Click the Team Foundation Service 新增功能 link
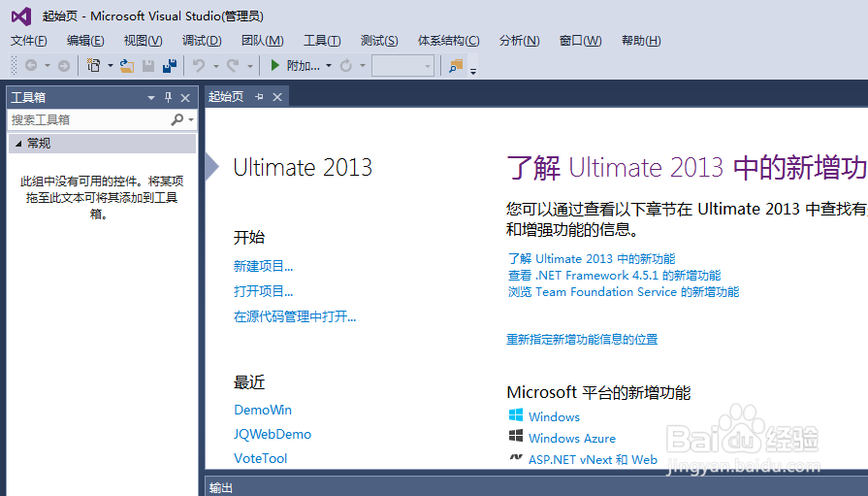868x496 pixels. 624,291
